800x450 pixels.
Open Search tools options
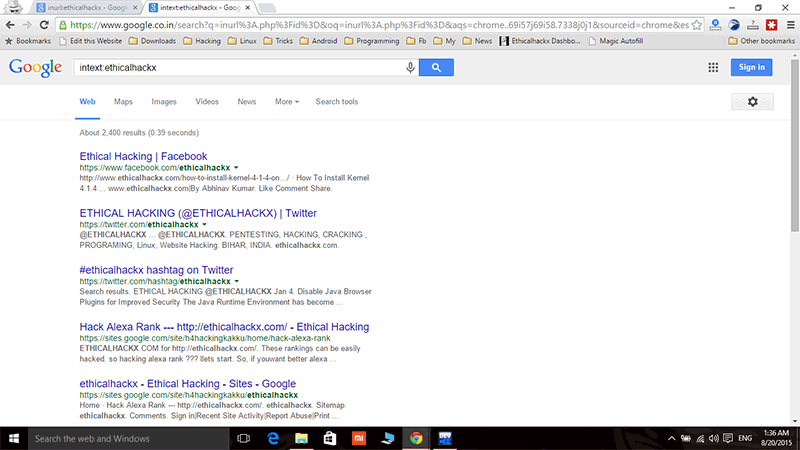[x=337, y=102]
